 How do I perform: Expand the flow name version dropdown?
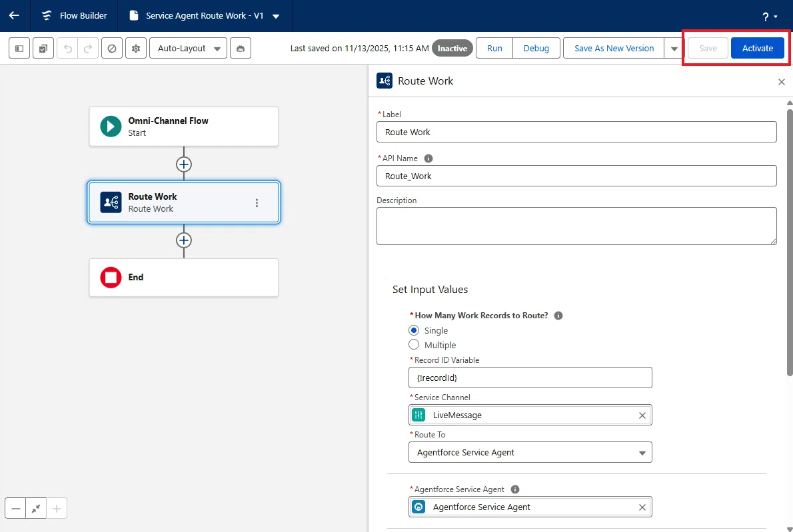tap(276, 16)
